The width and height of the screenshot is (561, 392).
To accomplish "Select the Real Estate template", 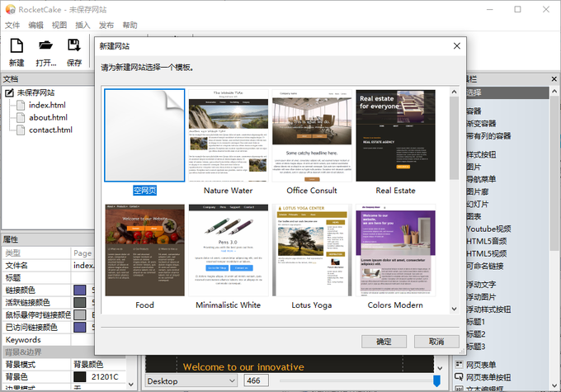I will pos(395,135).
